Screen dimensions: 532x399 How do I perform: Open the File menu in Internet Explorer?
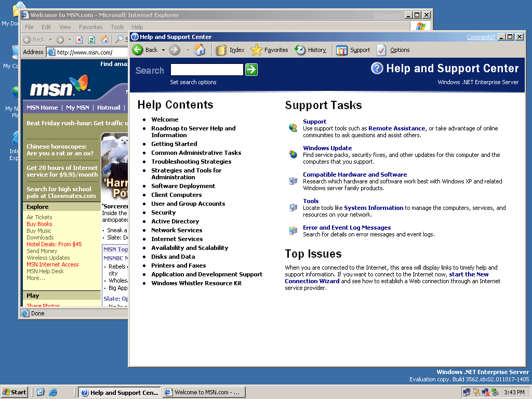click(29, 27)
